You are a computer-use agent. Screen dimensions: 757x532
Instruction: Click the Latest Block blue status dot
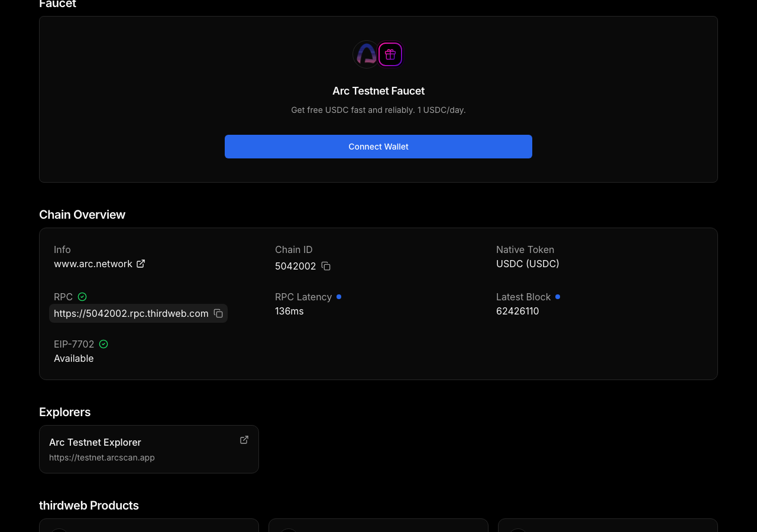click(x=558, y=297)
